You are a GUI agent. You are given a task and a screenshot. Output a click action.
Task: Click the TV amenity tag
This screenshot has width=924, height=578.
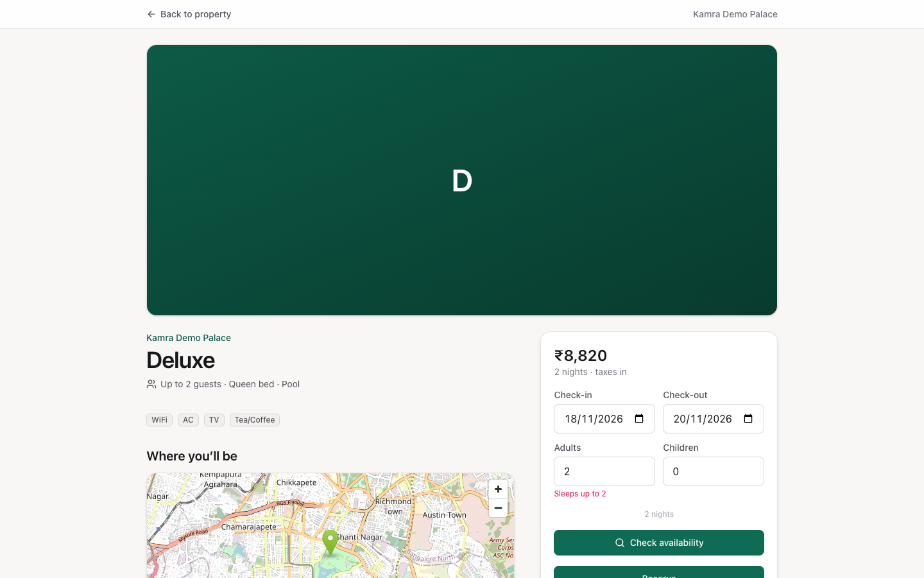(214, 420)
